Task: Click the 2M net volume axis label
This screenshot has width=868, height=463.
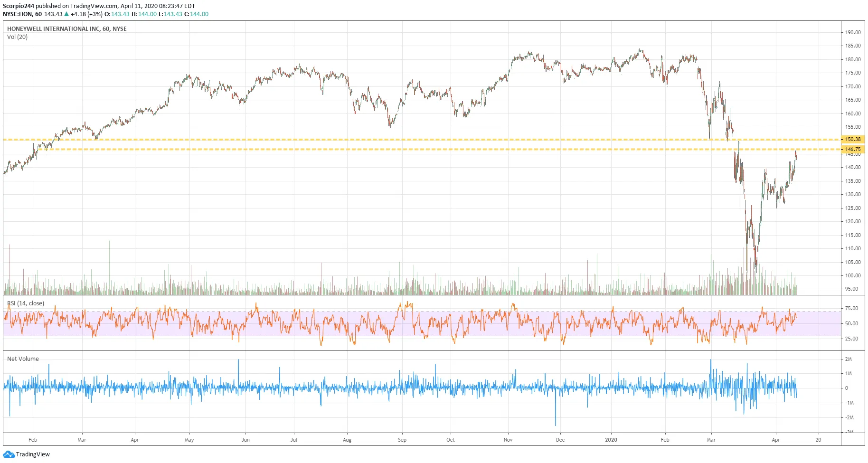Action: (x=848, y=359)
